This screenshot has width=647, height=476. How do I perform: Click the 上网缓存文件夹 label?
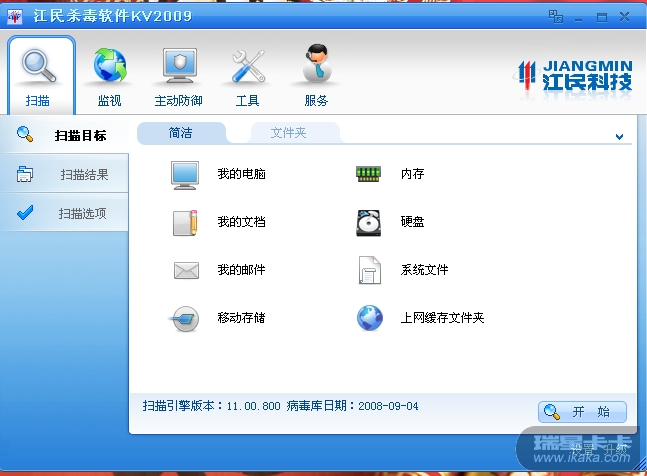442,318
